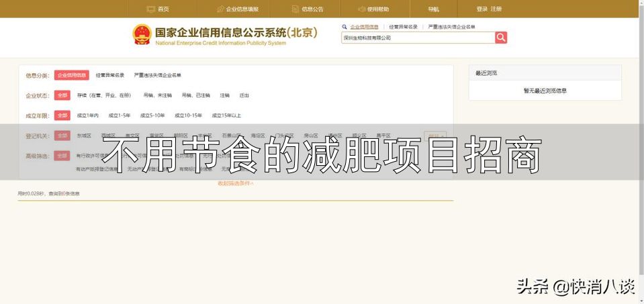Select 经营异常名录 tab above search box

[x=404, y=27]
